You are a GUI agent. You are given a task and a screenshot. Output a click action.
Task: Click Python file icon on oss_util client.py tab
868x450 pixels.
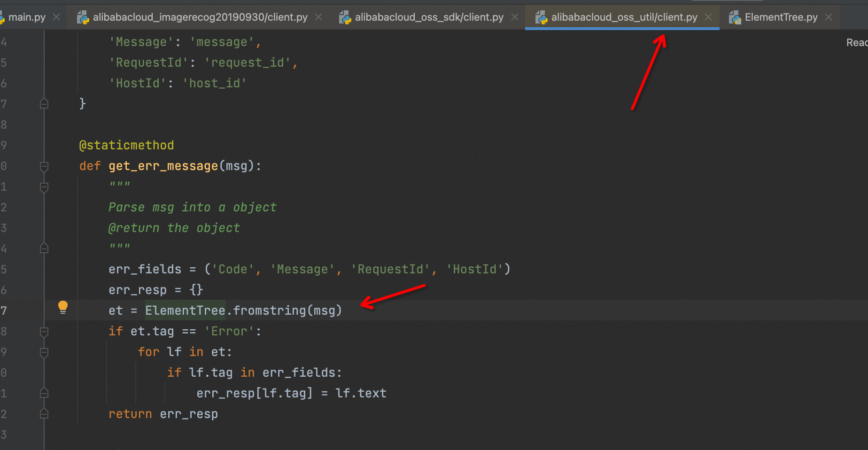(x=542, y=18)
